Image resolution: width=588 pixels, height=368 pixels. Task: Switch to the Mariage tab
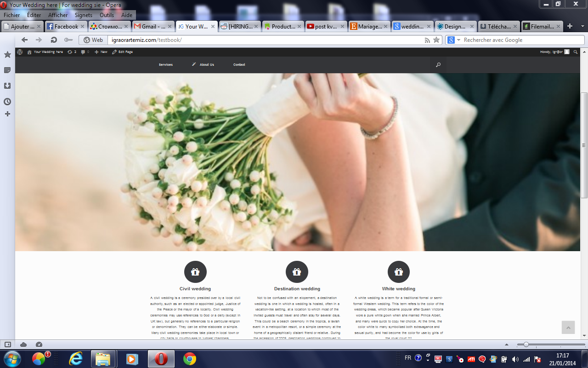(x=369, y=27)
